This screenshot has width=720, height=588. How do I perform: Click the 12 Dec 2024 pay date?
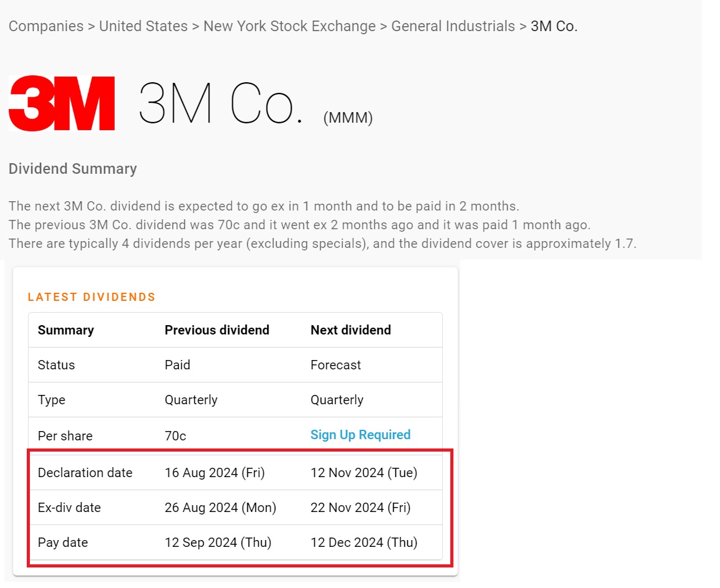pos(364,543)
